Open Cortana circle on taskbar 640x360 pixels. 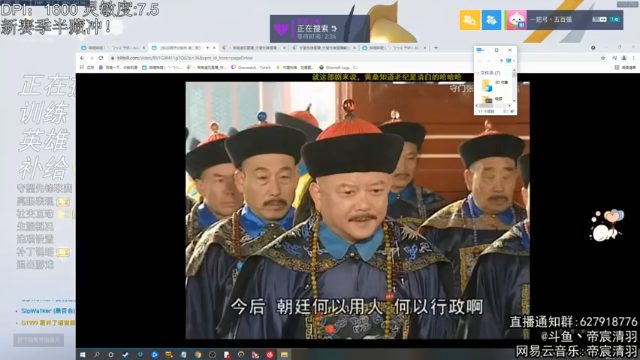(x=111, y=355)
